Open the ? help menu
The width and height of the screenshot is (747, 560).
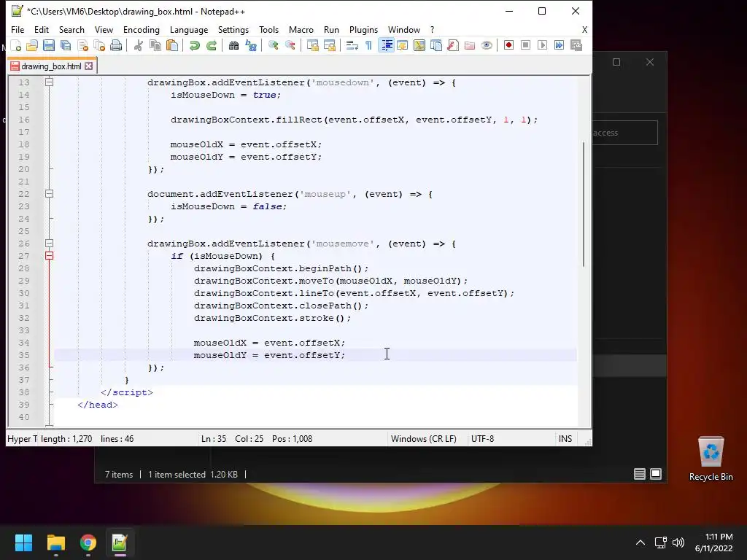click(432, 29)
